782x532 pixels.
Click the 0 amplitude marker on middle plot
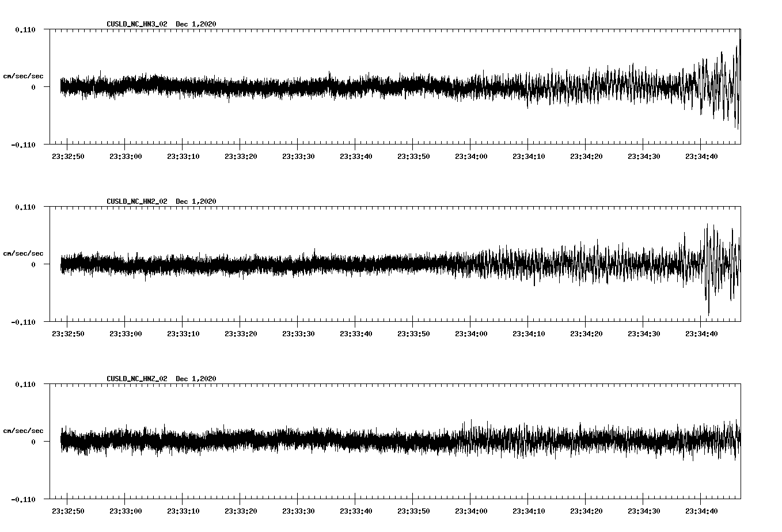[x=33, y=265]
